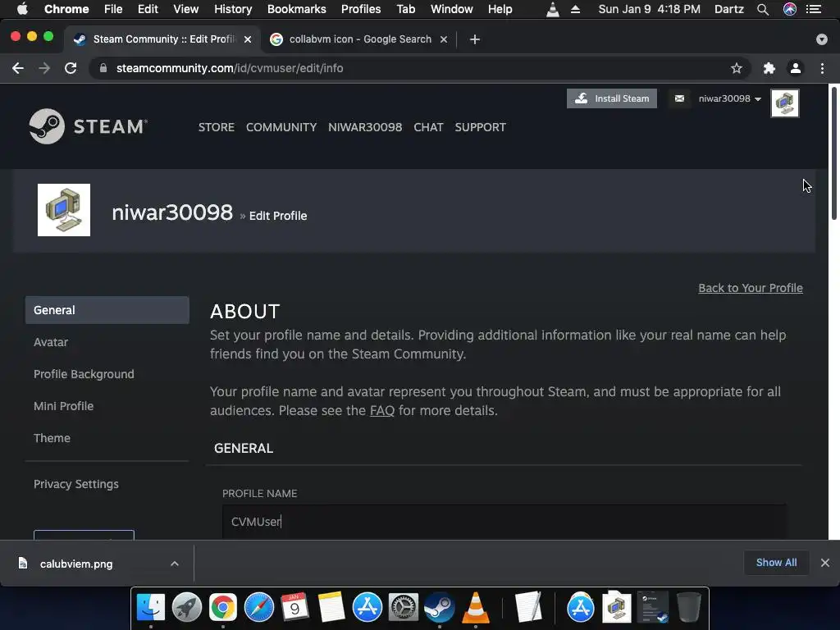Click the page vertical scrollbar
Image resolution: width=840 pixels, height=630 pixels.
(x=834, y=153)
